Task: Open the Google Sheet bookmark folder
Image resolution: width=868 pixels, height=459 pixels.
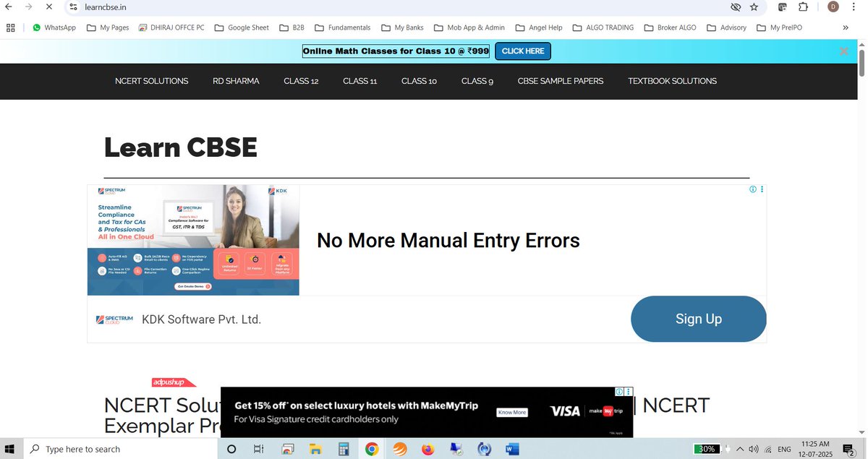Action: click(x=242, y=27)
